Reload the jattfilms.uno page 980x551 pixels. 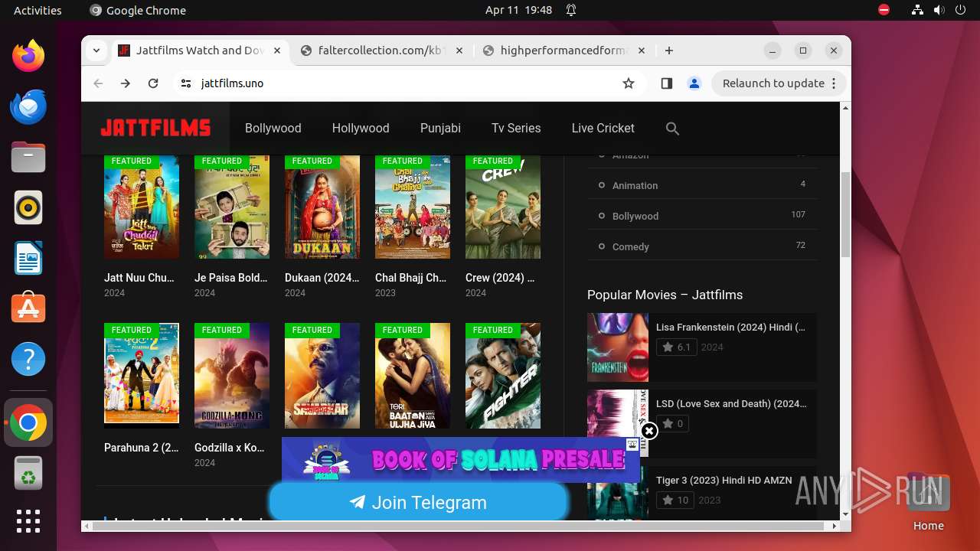[153, 83]
